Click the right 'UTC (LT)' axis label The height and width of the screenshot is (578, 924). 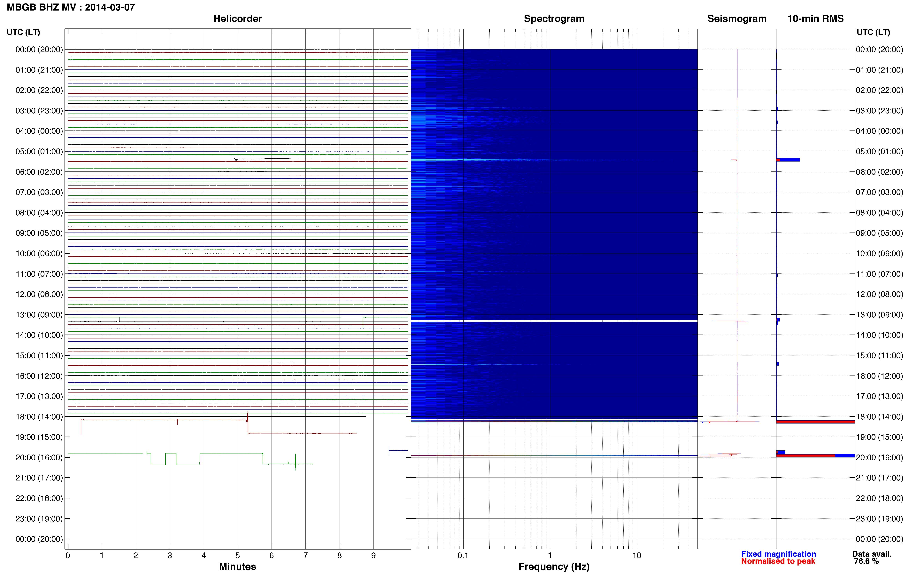(873, 32)
